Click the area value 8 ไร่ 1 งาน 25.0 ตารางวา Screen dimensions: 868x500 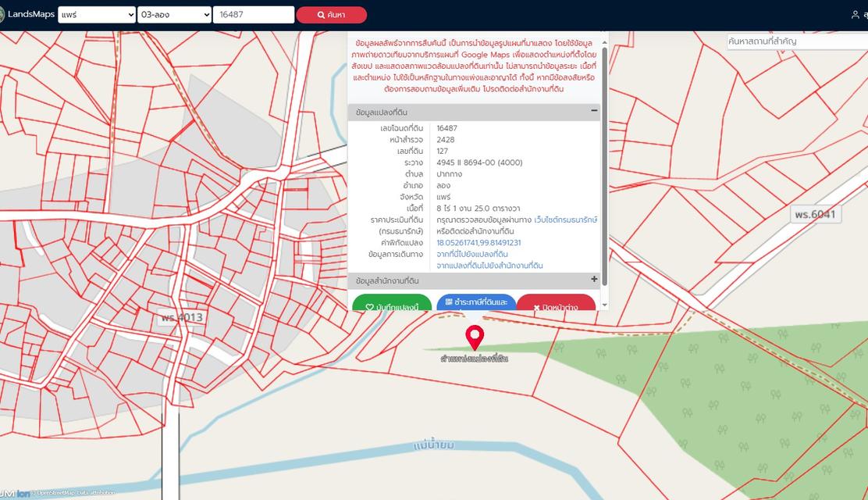pyautogui.click(x=478, y=209)
